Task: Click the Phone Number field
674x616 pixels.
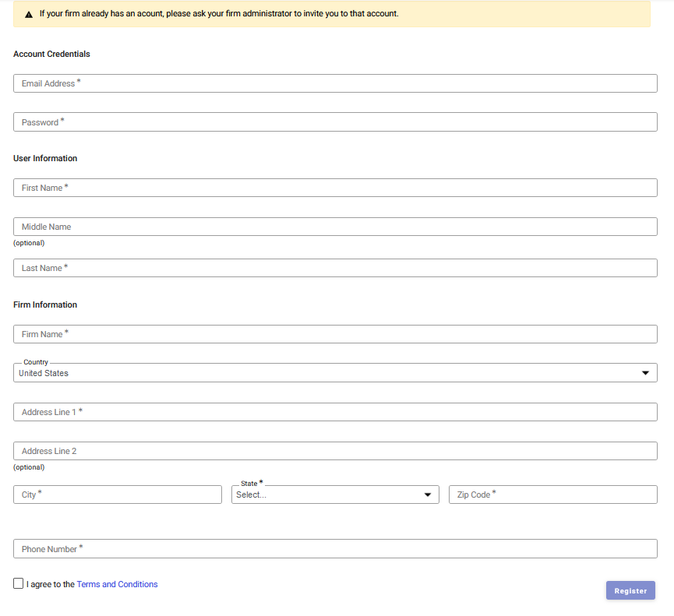Action: coord(335,548)
